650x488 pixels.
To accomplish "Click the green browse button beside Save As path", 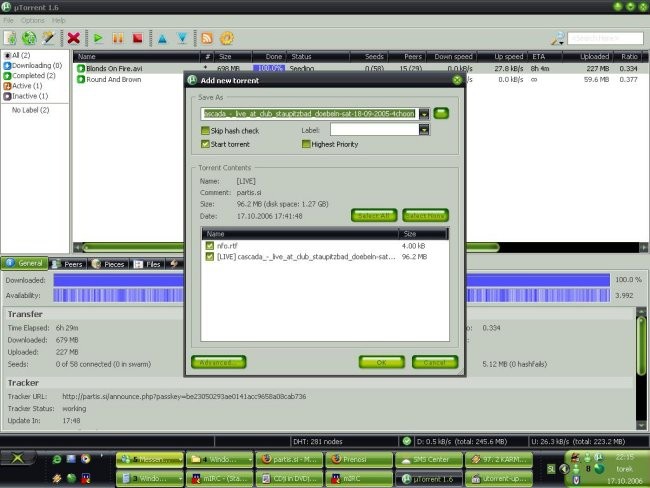I will (x=441, y=113).
